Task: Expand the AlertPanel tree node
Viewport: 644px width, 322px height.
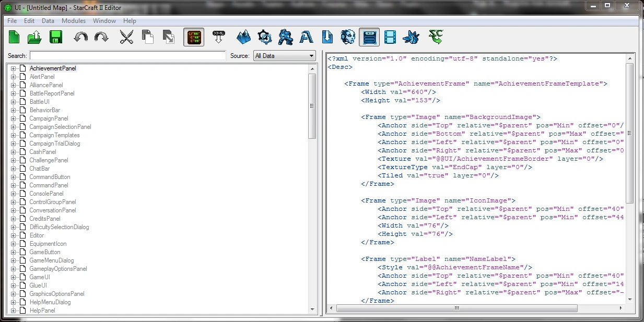Action: (14, 77)
